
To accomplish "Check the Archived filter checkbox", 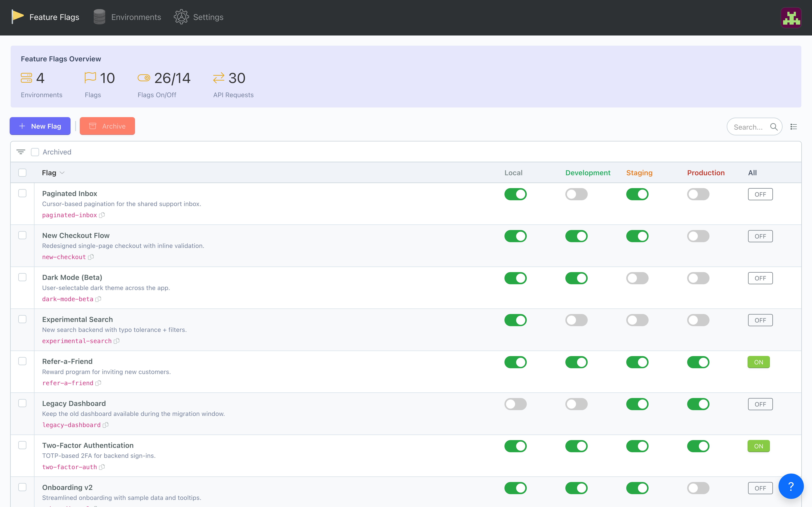I will (x=35, y=152).
